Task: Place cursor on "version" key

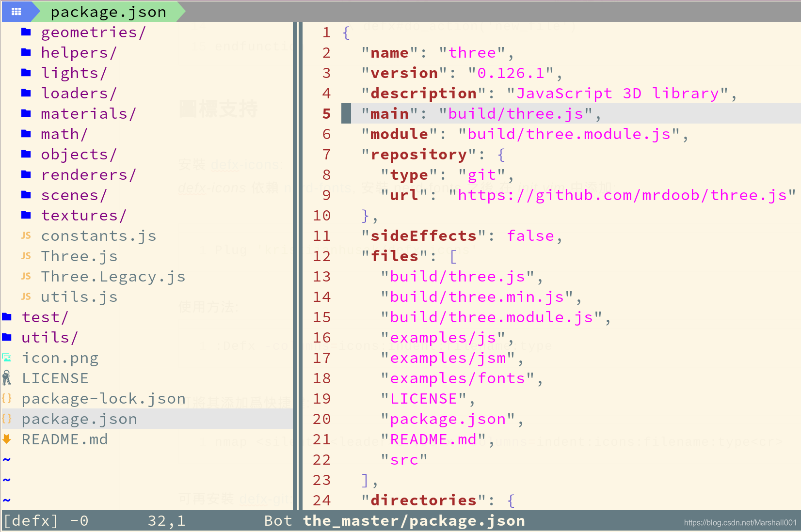Action: point(404,73)
